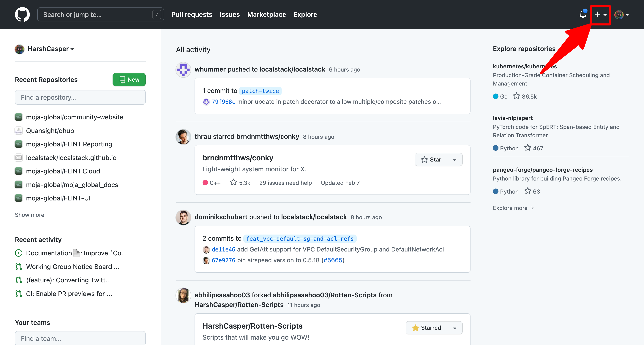Image resolution: width=644 pixels, height=345 pixels.
Task: Click pull request icon beside CI: Enable PR
Action: [19, 294]
